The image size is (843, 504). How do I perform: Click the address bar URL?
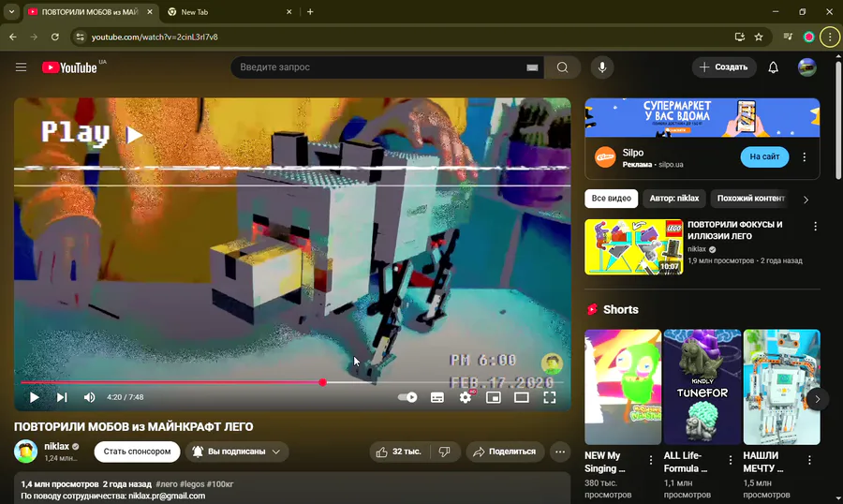[x=155, y=37]
